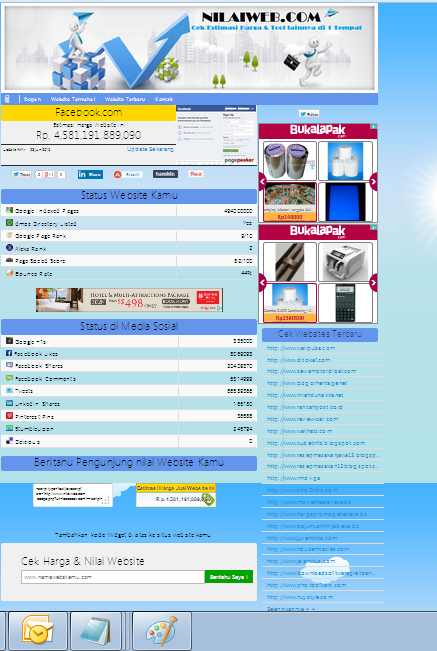Viewport: 437px width, 651px height.
Task: Click the Rp140000 product in Bukalapak ad
Action: pyautogui.click(x=290, y=202)
